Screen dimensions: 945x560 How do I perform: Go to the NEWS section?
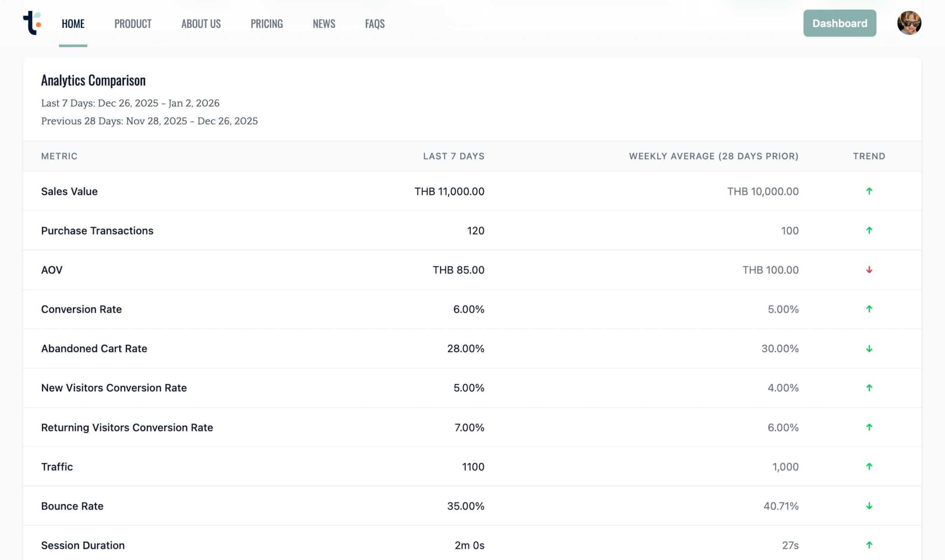click(324, 24)
